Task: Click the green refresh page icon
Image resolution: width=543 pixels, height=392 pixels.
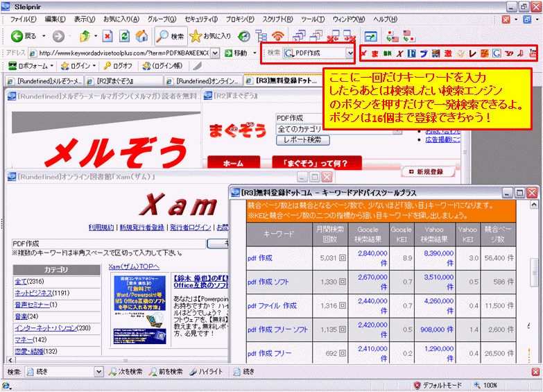Action: (x=124, y=35)
